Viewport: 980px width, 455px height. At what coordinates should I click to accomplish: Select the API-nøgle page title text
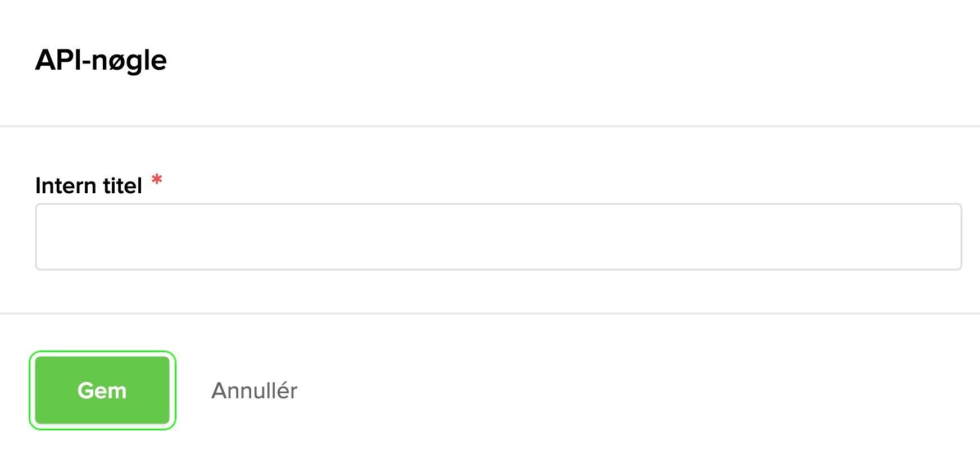pos(101,60)
